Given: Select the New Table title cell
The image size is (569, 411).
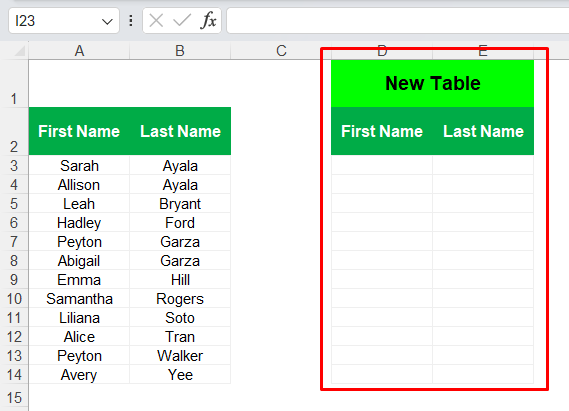Looking at the screenshot, I should coord(432,83).
